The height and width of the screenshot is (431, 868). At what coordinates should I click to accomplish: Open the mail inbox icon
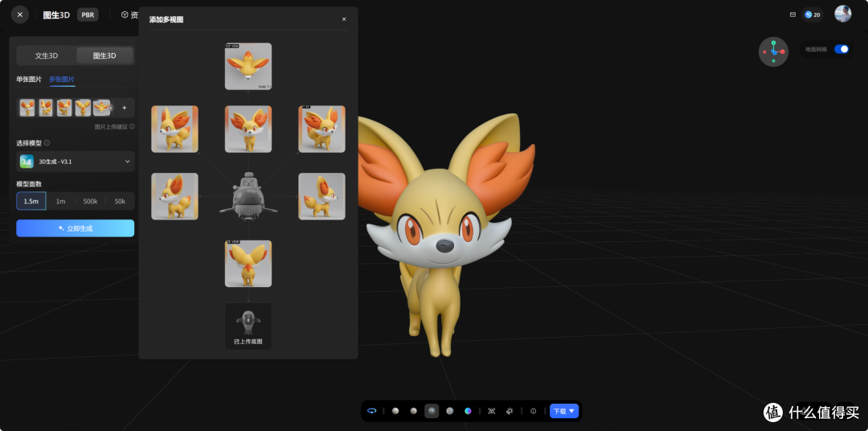pyautogui.click(x=792, y=14)
